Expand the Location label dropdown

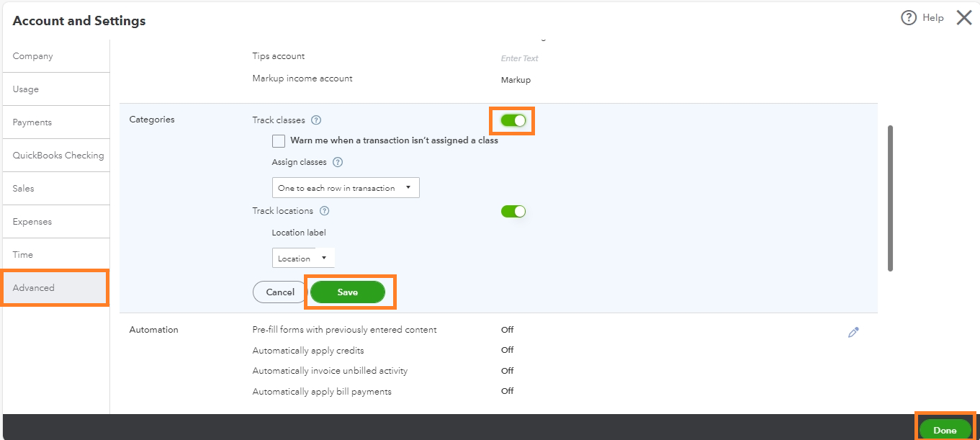pos(302,258)
